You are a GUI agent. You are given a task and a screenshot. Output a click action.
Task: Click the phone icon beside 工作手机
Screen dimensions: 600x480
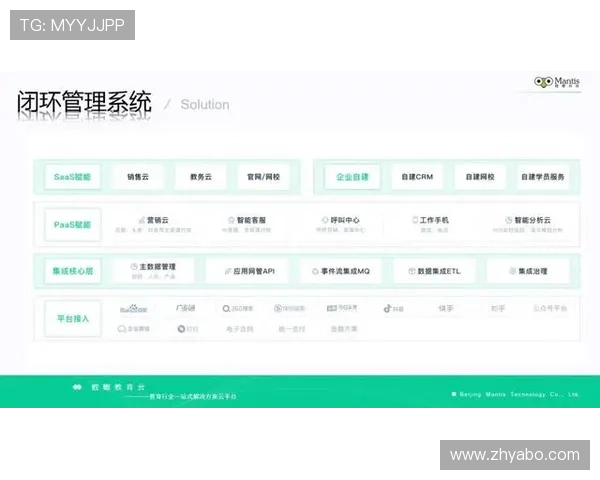coord(415,220)
